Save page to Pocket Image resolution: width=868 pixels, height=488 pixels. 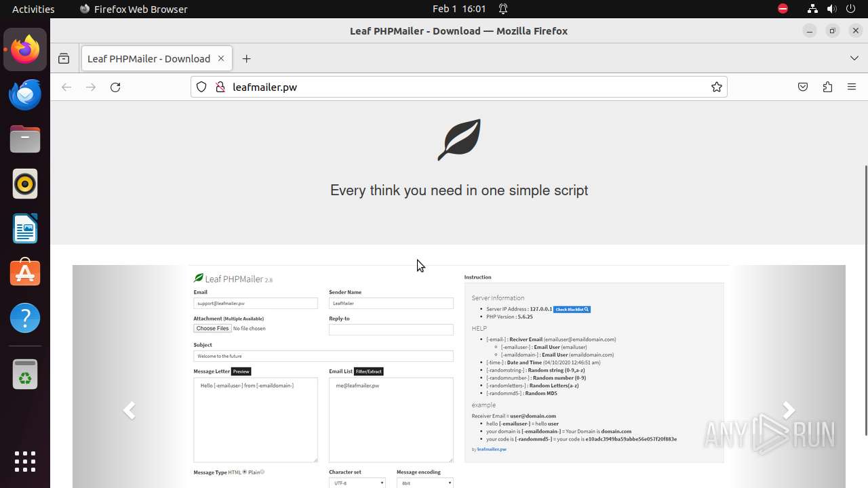coord(803,87)
